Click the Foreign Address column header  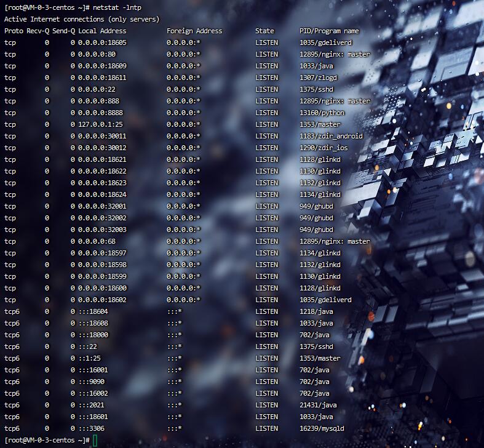194,31
